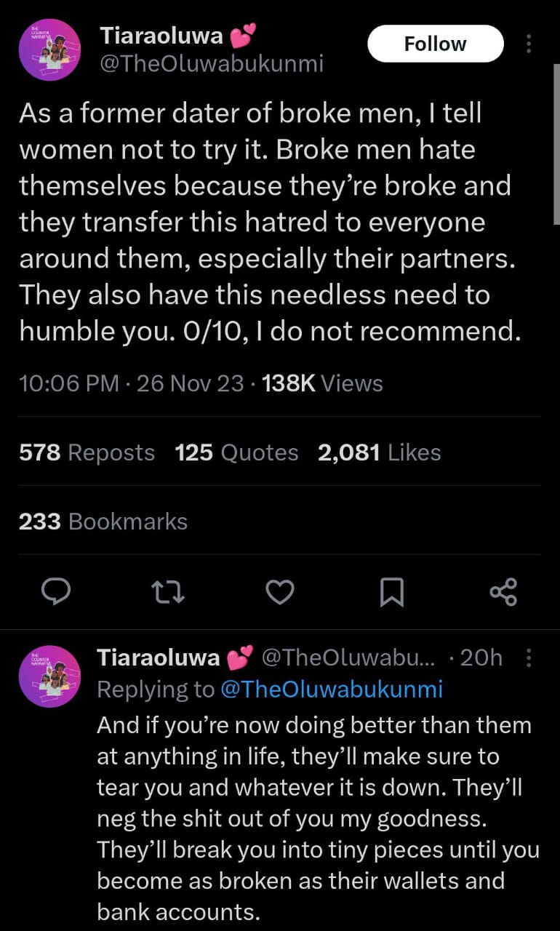Open the 233 Bookmarks count
The height and width of the screenshot is (931, 560).
point(103,522)
